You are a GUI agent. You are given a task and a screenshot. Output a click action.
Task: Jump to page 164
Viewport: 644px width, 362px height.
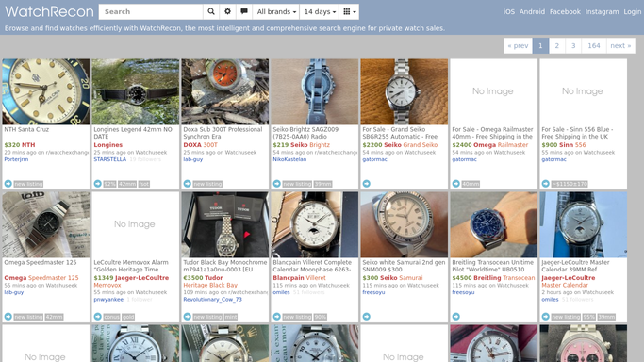click(593, 45)
